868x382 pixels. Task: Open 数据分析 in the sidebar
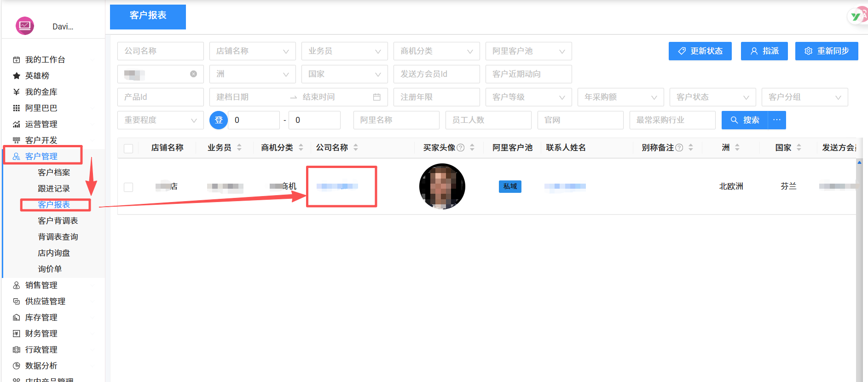point(41,365)
